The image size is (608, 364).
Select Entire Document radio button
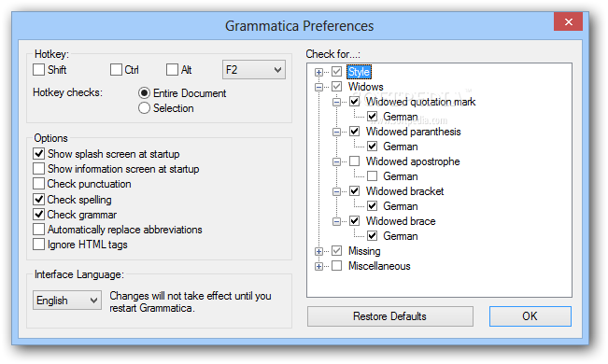pyautogui.click(x=144, y=93)
